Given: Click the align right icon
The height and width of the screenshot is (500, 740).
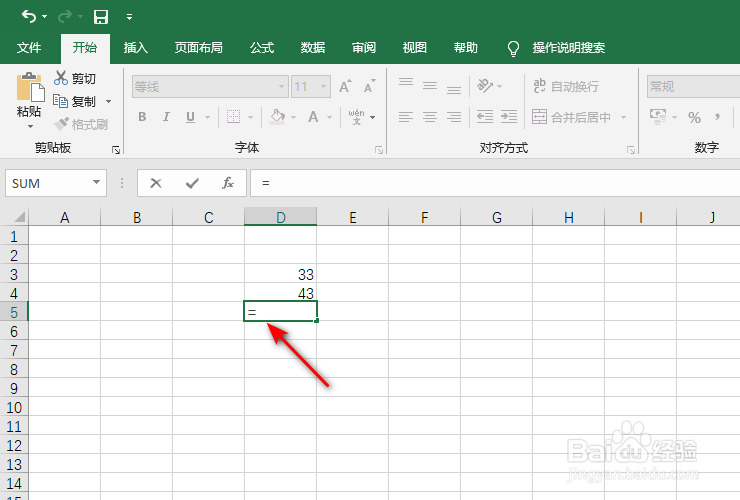Looking at the screenshot, I should point(454,117).
